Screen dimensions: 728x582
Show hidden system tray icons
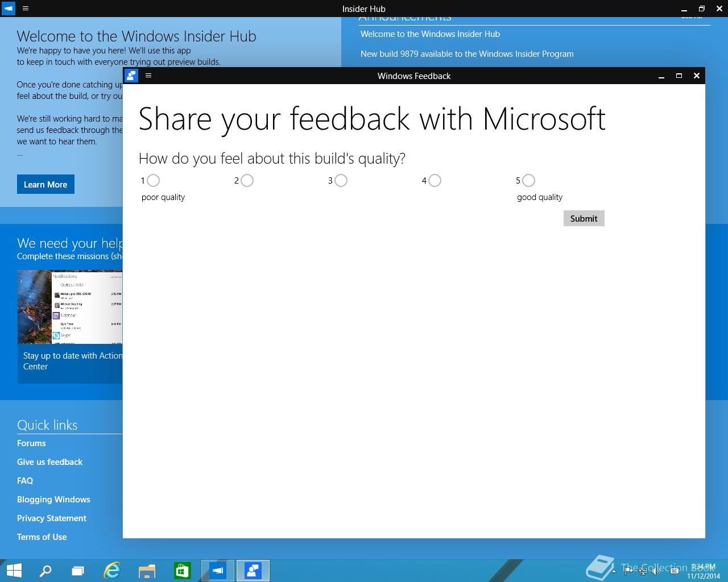point(614,571)
